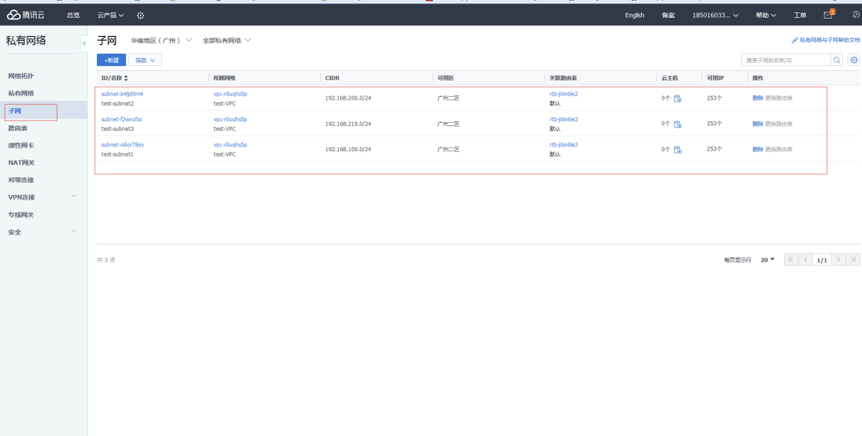Click the +新建 button
The image size is (862, 436).
[111, 60]
